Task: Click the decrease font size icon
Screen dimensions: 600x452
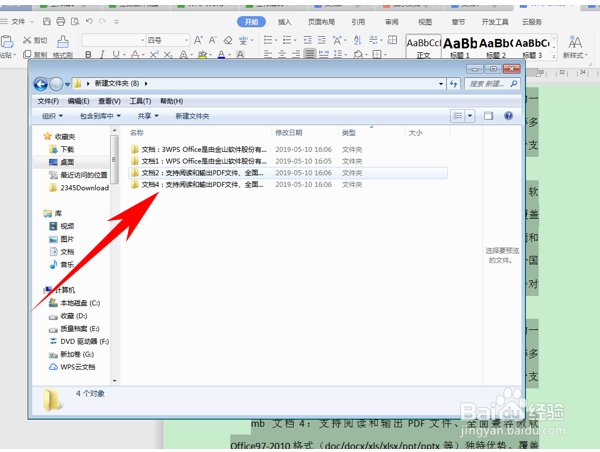Action: coord(212,40)
